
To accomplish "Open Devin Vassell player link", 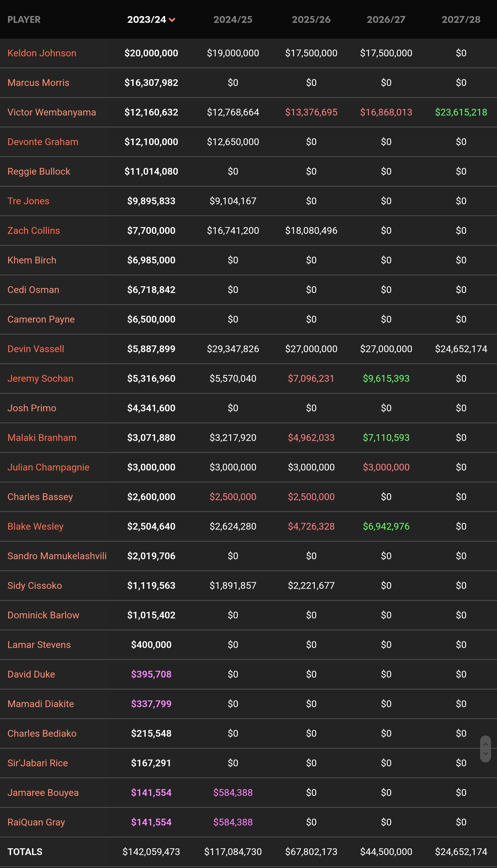I will [36, 348].
